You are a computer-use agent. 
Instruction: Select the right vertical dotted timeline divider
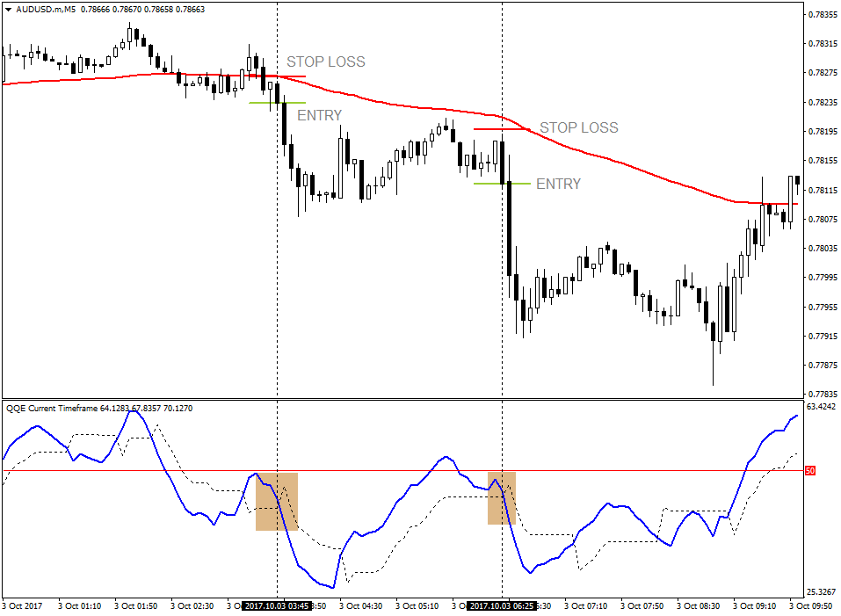coord(503,264)
